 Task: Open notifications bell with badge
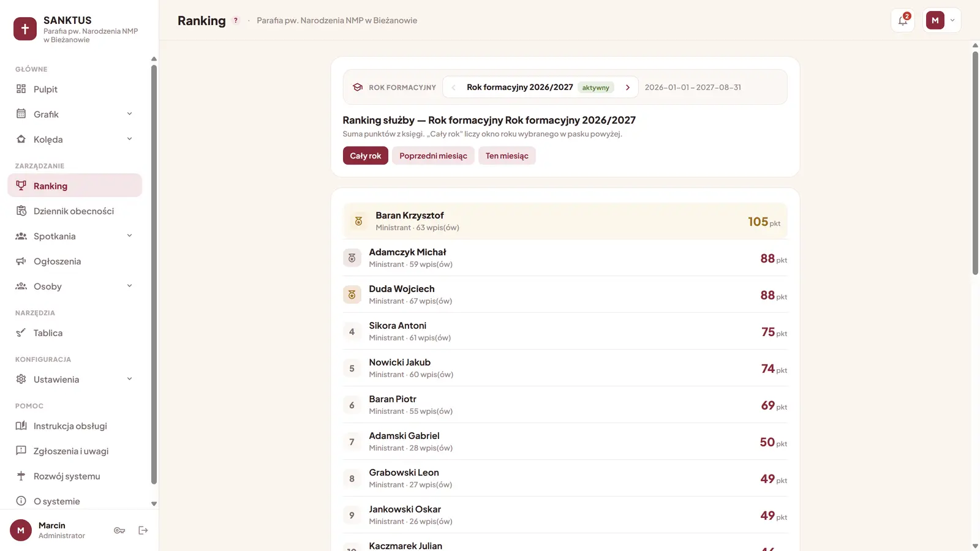[903, 20]
